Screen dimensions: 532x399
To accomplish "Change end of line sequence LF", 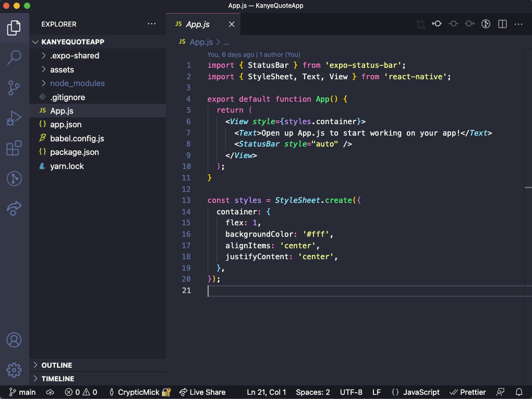I will tap(376, 392).
